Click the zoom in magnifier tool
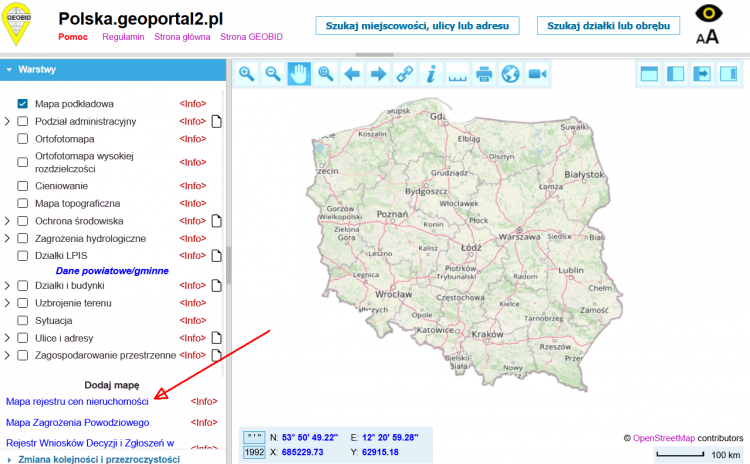750x464 pixels. 246,74
